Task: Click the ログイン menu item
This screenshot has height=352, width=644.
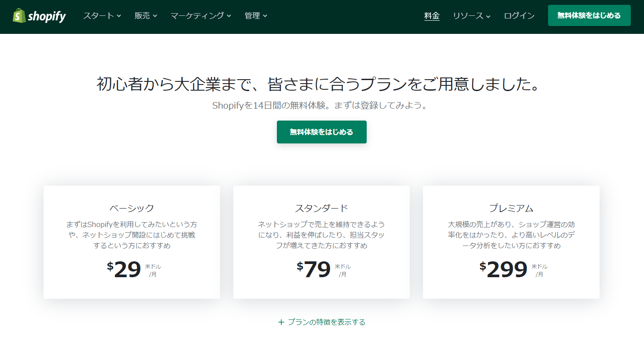Action: click(519, 15)
